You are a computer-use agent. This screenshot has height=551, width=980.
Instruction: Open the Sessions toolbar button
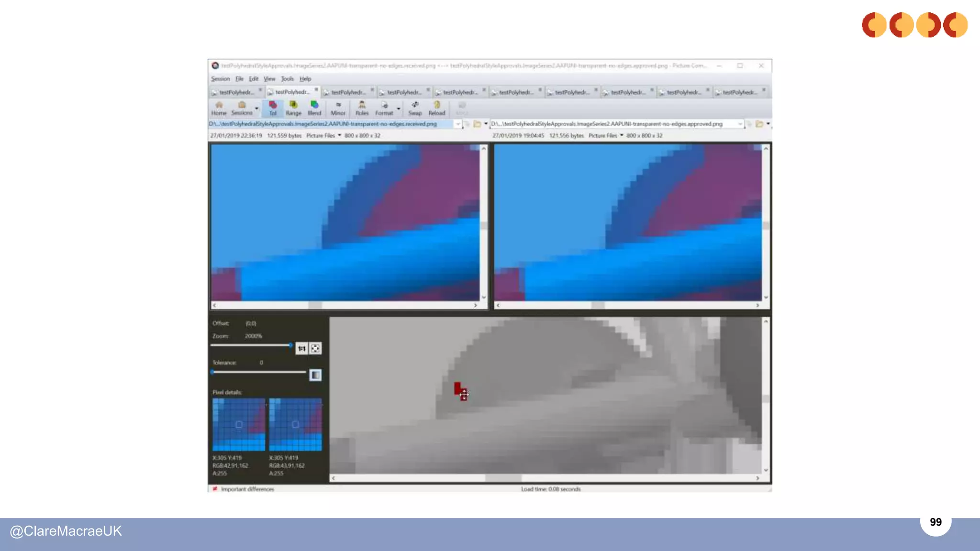[x=242, y=108]
